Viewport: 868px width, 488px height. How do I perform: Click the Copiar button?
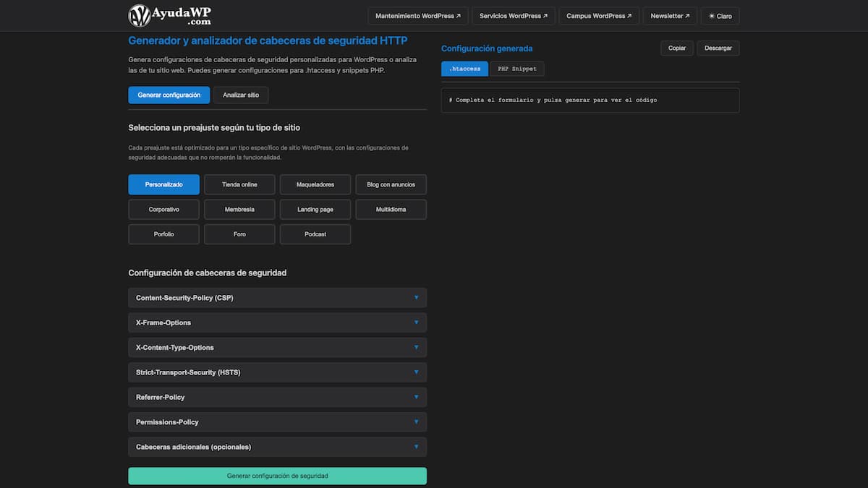pyautogui.click(x=676, y=48)
